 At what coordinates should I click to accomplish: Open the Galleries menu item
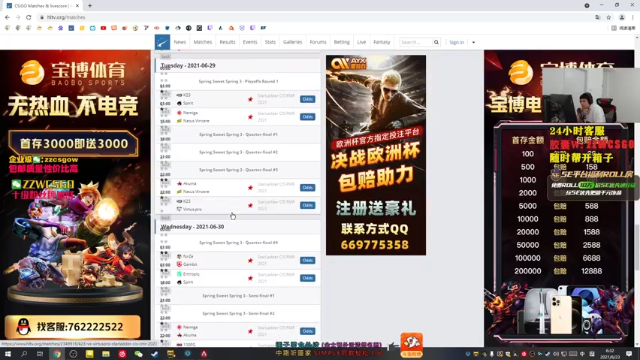tap(292, 42)
